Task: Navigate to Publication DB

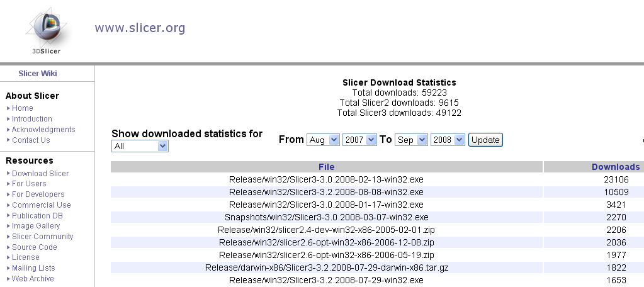Action: click(37, 216)
